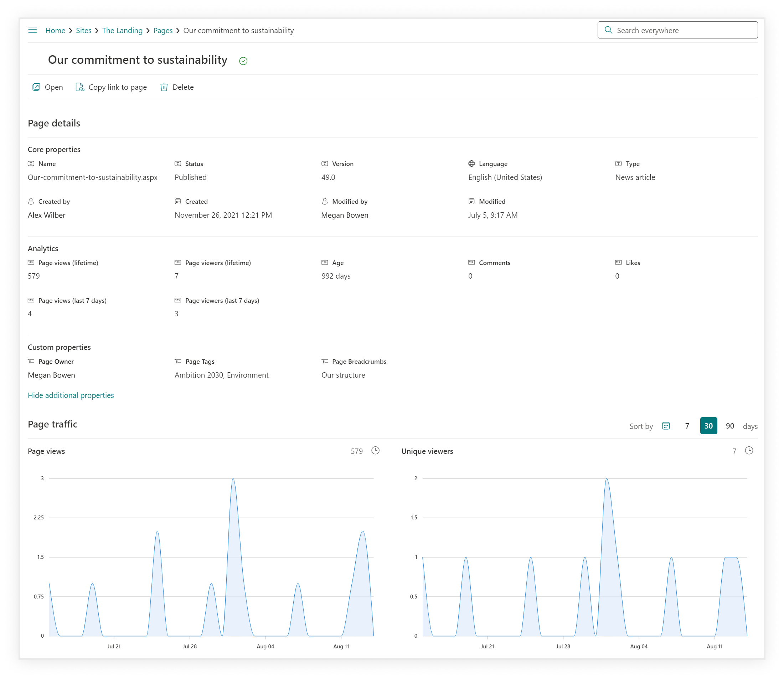Click the Copy link to page icon
Image resolution: width=784 pixels, height=679 pixels.
80,87
